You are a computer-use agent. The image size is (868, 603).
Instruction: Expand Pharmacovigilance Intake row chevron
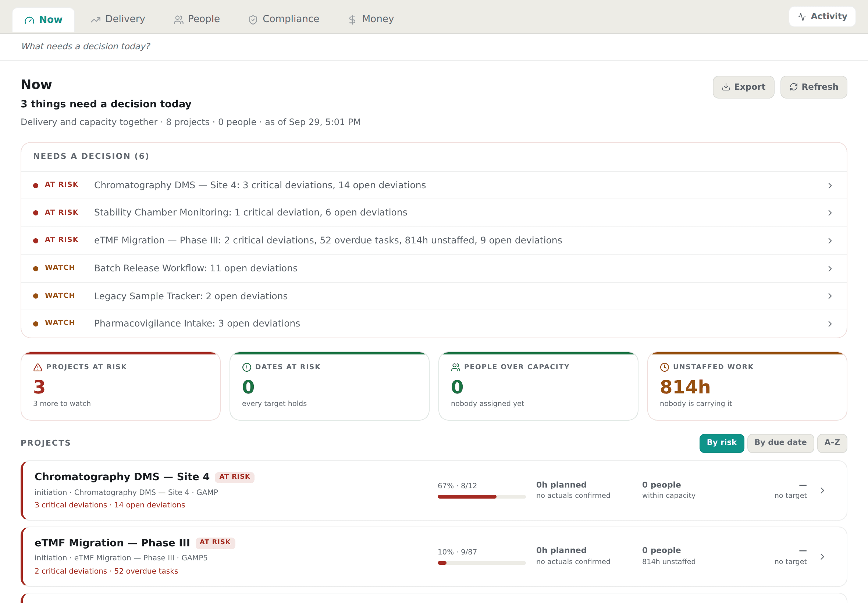pyautogui.click(x=830, y=324)
